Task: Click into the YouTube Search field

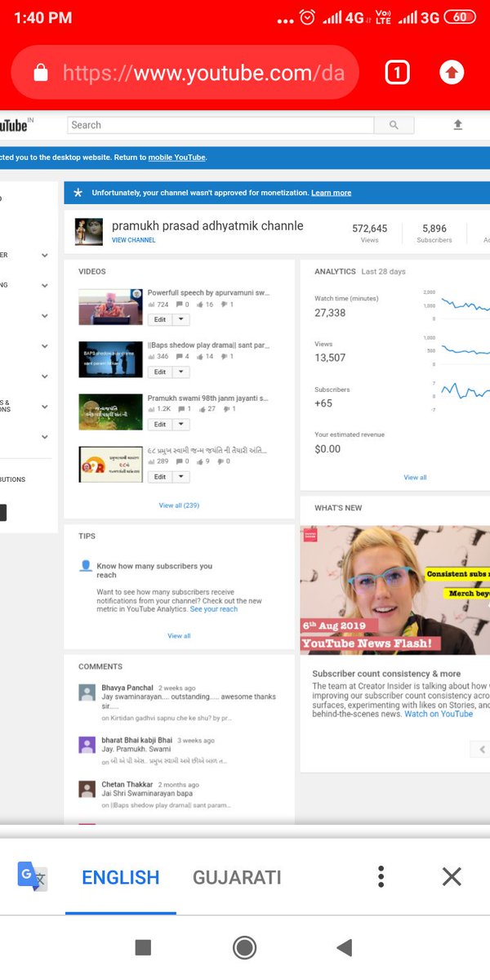Action: [220, 125]
